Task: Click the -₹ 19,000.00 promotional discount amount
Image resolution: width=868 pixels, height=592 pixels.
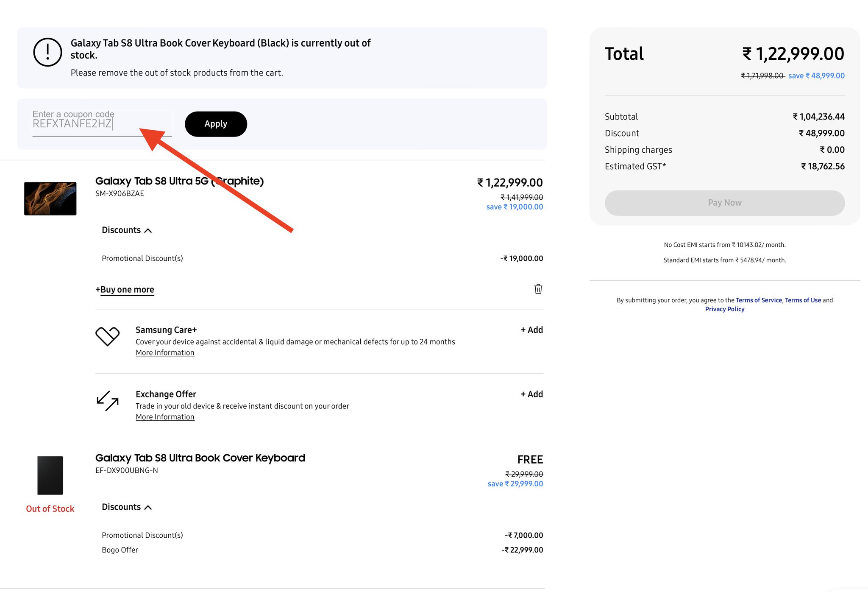Action: pyautogui.click(x=521, y=258)
